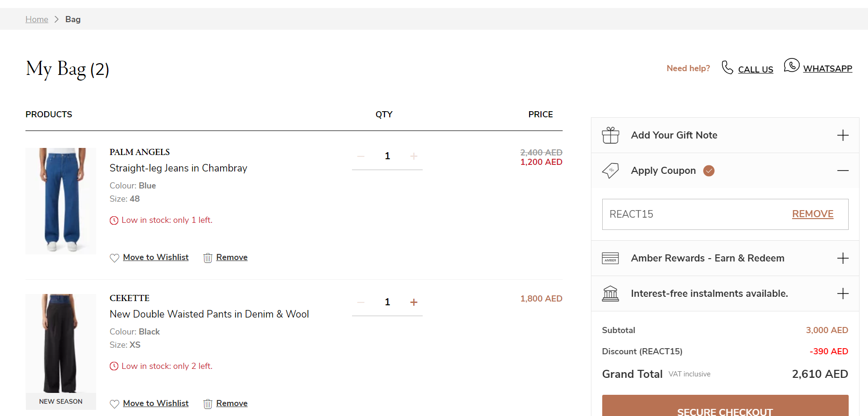
Task: Click the 'Size: XS' text
Action: 125,345
